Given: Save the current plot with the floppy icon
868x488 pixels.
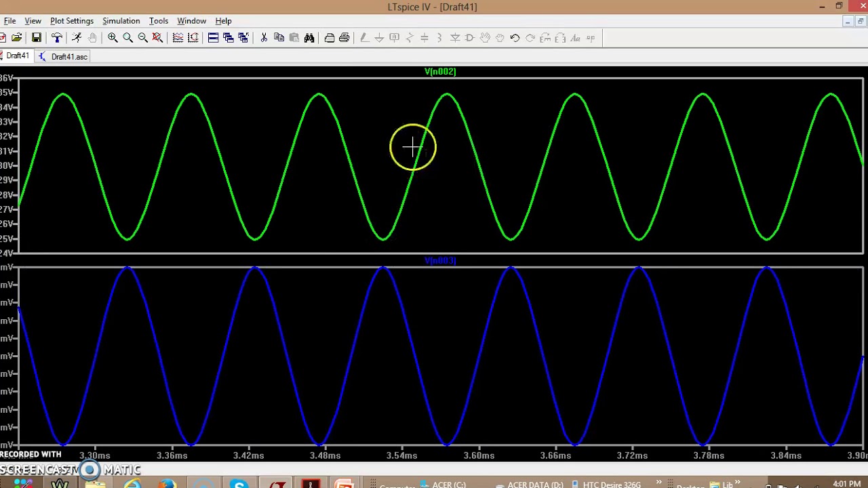Looking at the screenshot, I should coord(37,38).
